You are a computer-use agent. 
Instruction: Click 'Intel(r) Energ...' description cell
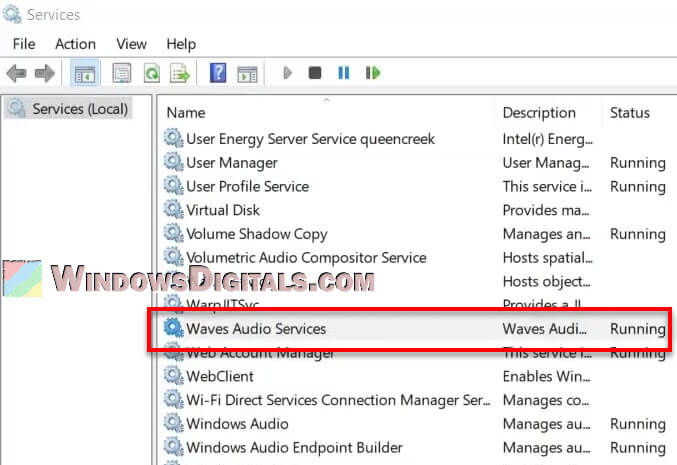point(547,139)
